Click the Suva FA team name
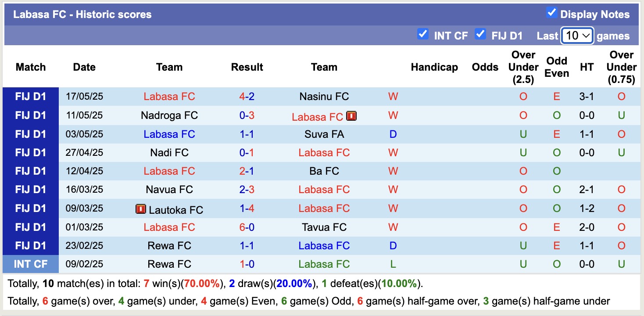The image size is (644, 316). (x=324, y=134)
